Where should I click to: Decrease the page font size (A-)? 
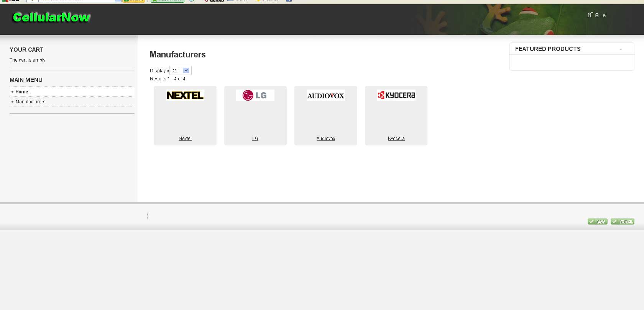pyautogui.click(x=605, y=15)
